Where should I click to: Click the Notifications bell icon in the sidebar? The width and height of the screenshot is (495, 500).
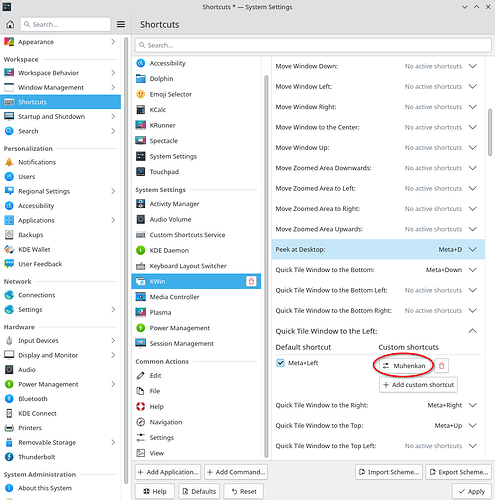pos(9,162)
